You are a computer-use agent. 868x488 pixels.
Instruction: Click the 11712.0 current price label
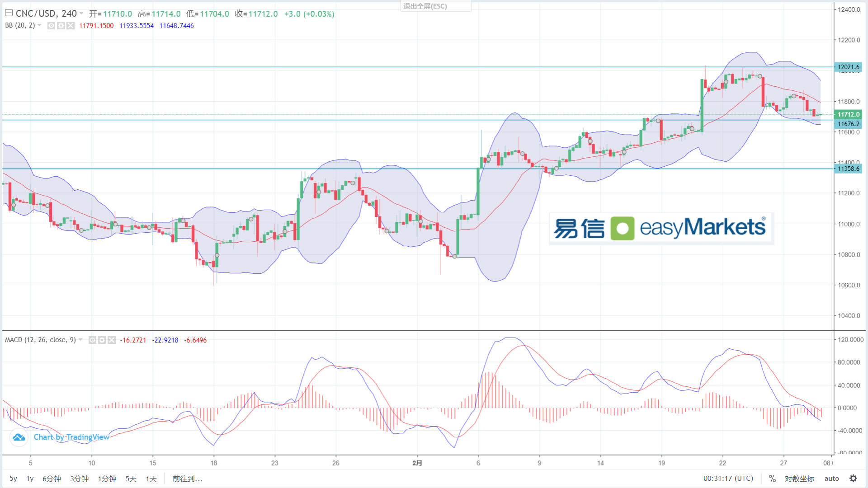click(x=848, y=114)
